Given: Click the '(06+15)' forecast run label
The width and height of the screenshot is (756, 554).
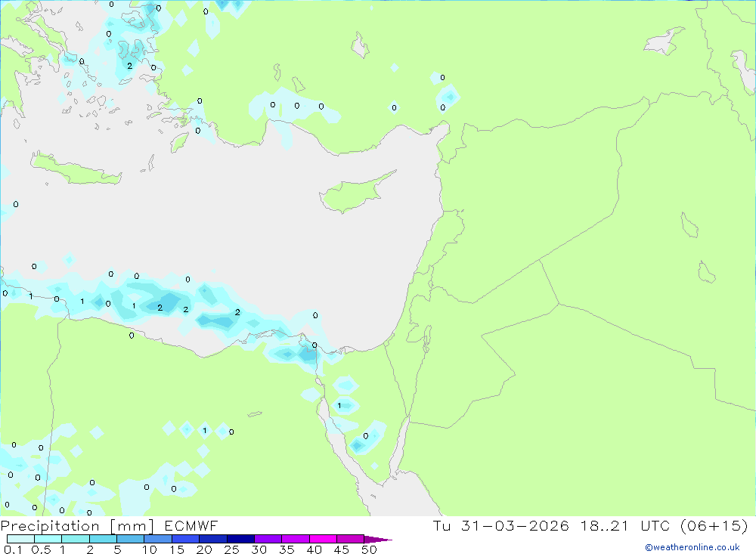Looking at the screenshot, I should [714, 525].
